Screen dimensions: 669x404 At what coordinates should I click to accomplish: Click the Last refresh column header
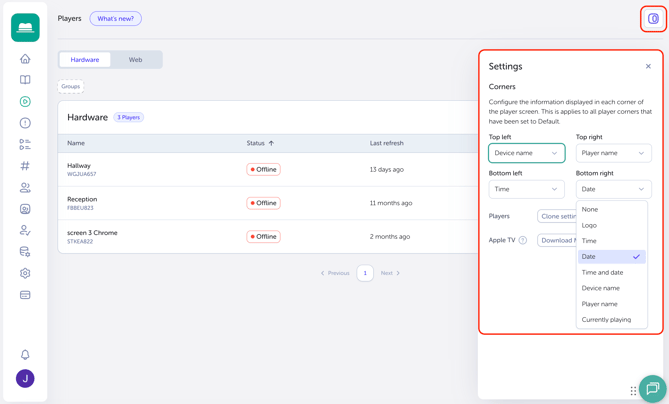[387, 143]
